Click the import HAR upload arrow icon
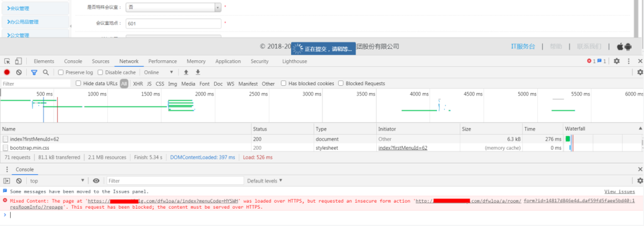The image size is (644, 226). (186, 72)
